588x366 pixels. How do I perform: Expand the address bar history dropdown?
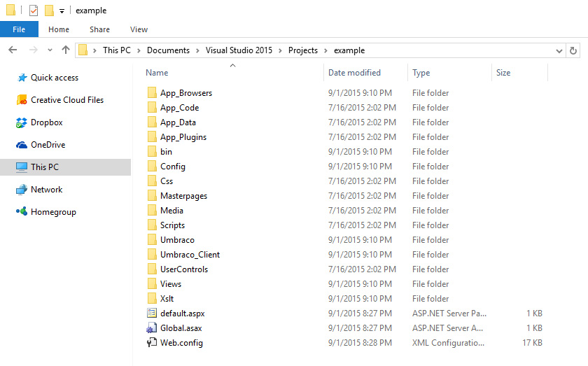(559, 50)
